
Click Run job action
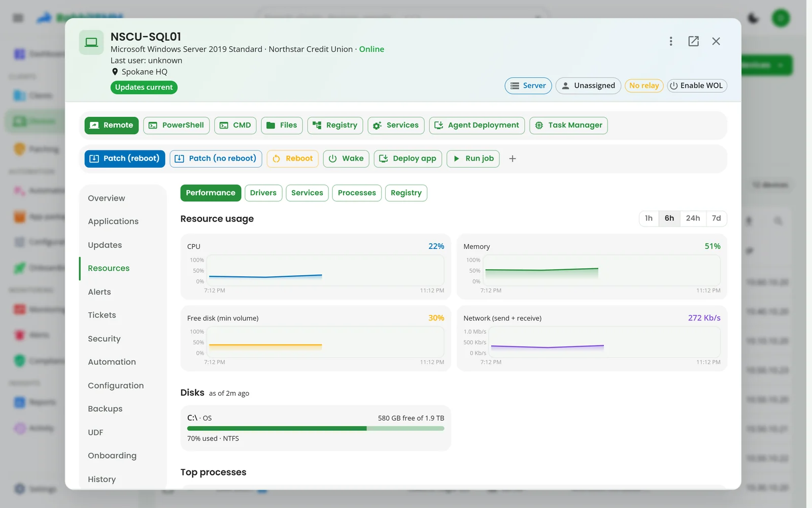click(x=473, y=159)
